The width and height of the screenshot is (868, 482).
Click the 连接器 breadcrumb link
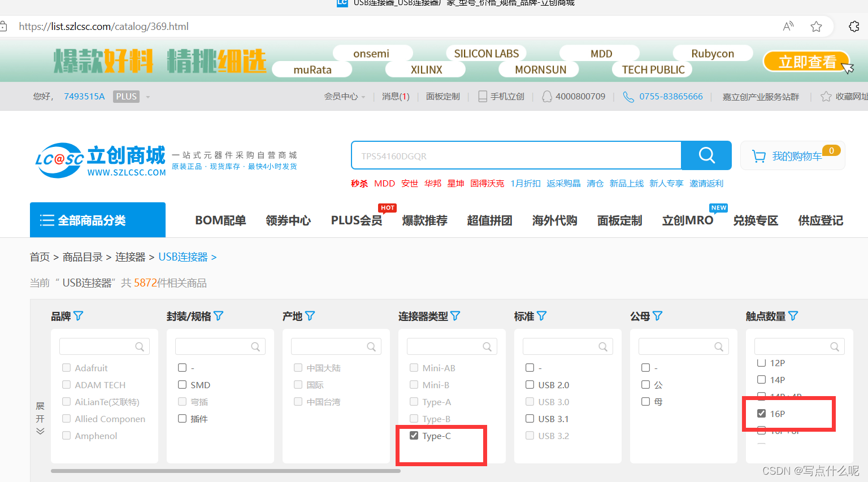click(131, 257)
